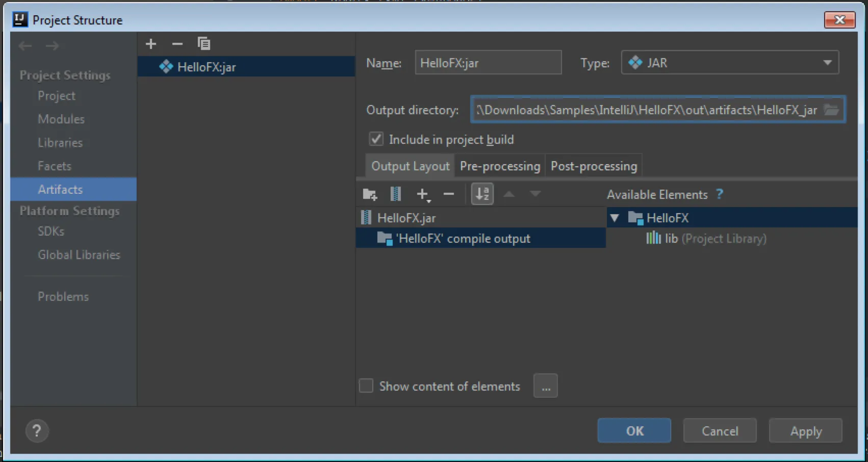Switch to the Output Layout tab

tap(411, 166)
